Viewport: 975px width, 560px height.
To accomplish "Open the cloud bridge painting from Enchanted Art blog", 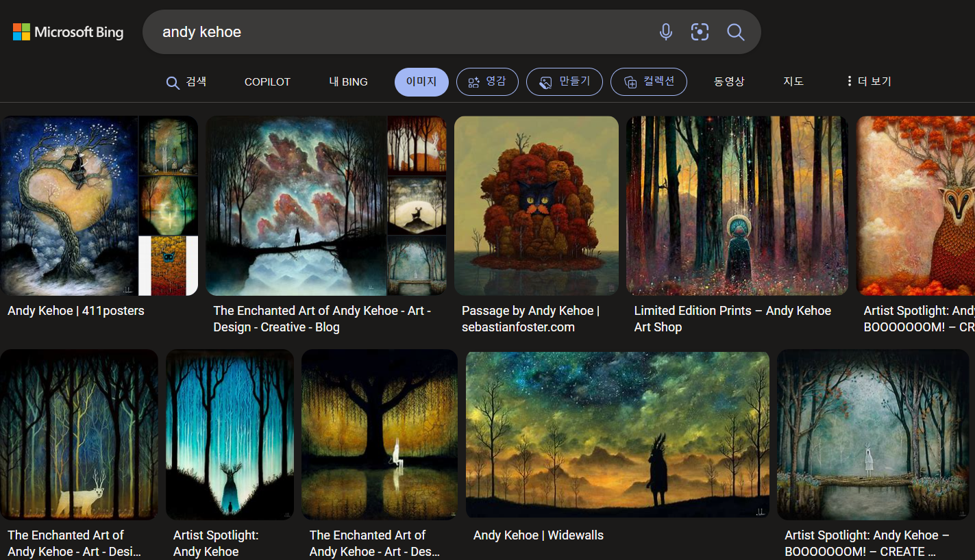I will click(296, 205).
